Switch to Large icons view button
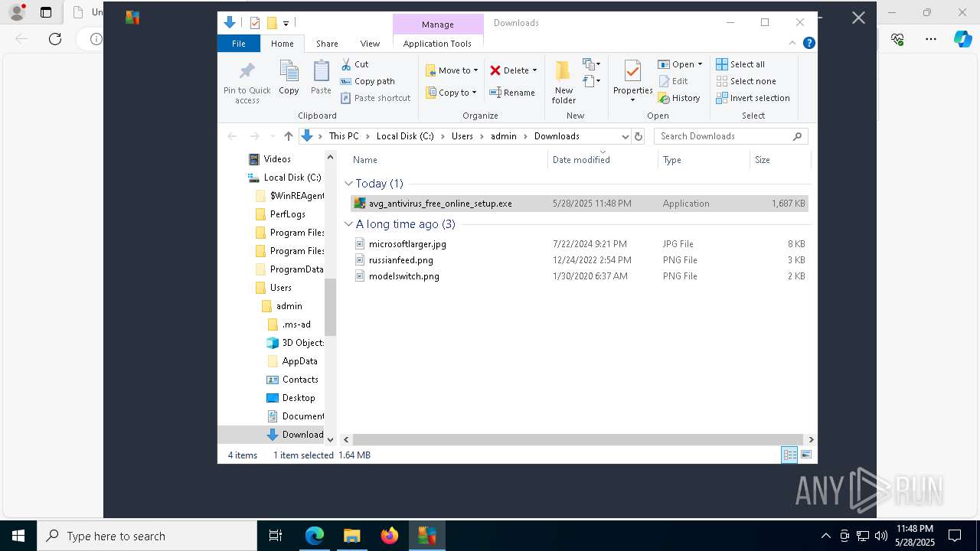Screen dimensions: 980x551 (x=806, y=455)
